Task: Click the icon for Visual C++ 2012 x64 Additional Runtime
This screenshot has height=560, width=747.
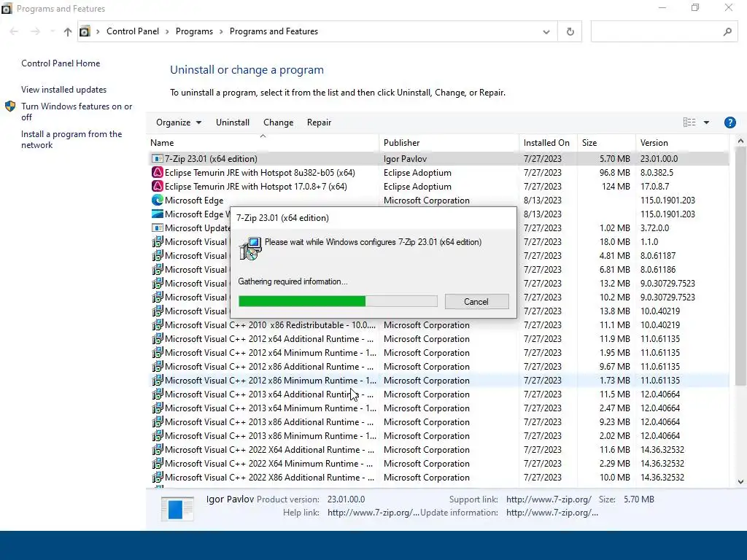Action: tap(158, 338)
